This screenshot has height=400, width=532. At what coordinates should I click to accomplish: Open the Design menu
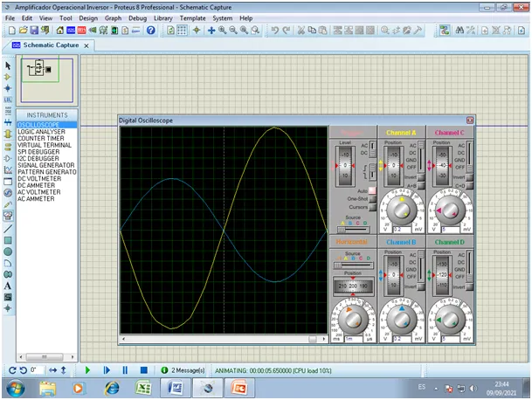tap(88, 18)
